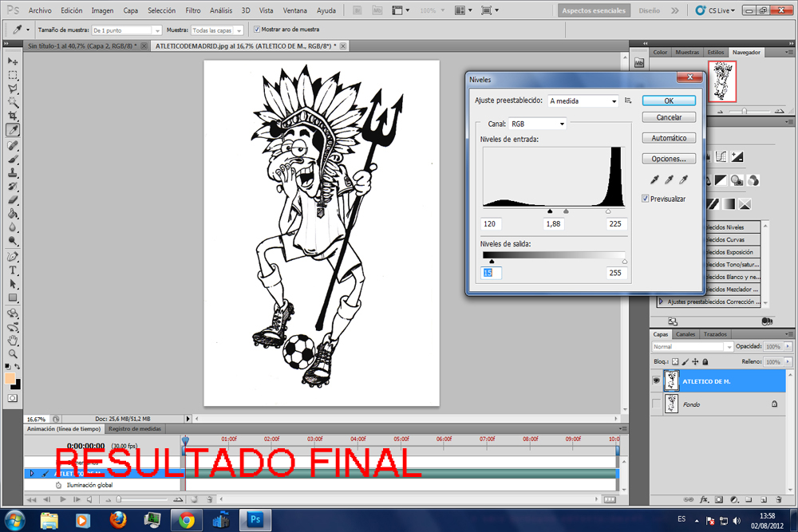The height and width of the screenshot is (532, 798).
Task: Delete layer using the trash icon
Action: pyautogui.click(x=779, y=500)
